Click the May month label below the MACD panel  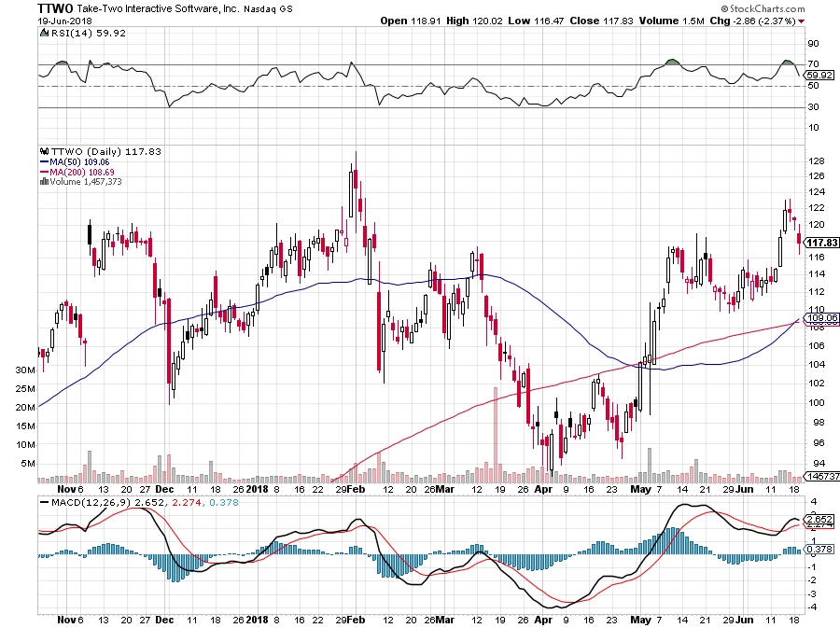pos(640,620)
